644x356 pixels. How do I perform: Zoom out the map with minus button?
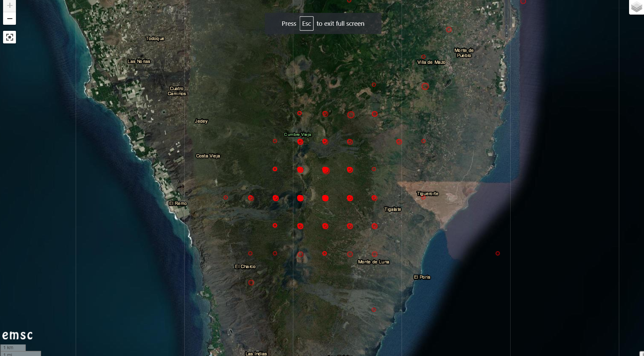(10, 19)
